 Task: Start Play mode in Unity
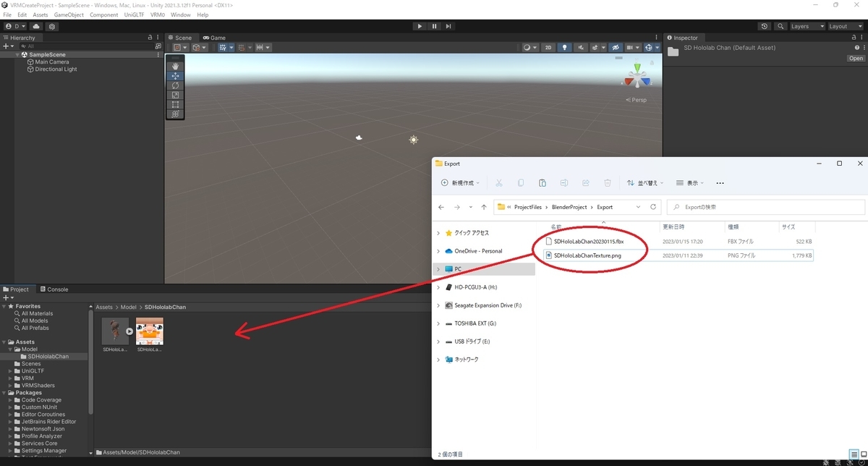pyautogui.click(x=420, y=26)
